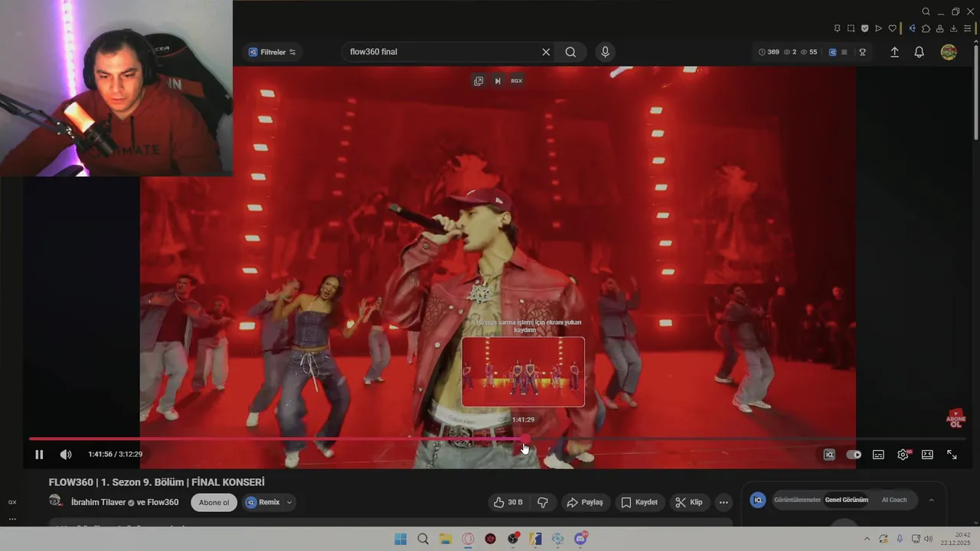The width and height of the screenshot is (980, 551).
Task: Open Opera browser in taskbar
Action: pos(468,540)
